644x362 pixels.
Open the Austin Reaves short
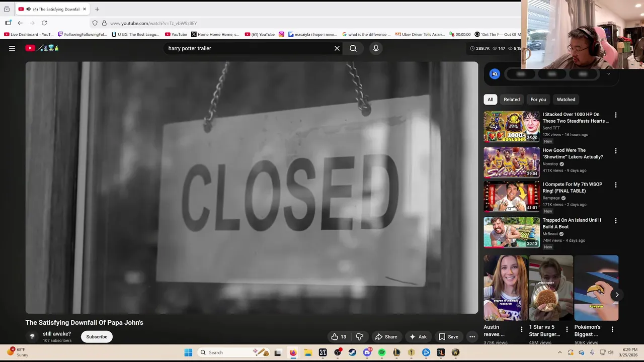(x=506, y=288)
